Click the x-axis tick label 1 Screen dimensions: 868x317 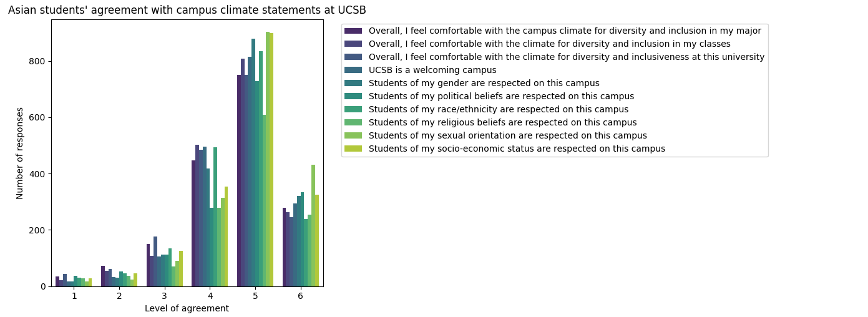point(74,296)
